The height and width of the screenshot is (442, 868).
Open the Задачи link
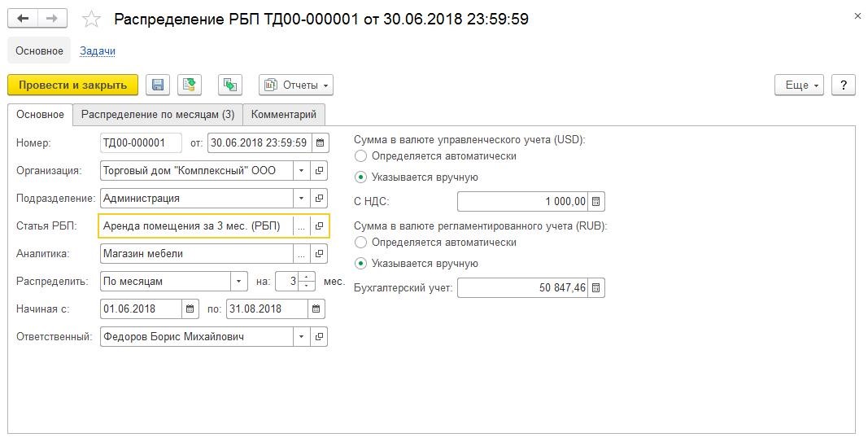click(x=98, y=51)
